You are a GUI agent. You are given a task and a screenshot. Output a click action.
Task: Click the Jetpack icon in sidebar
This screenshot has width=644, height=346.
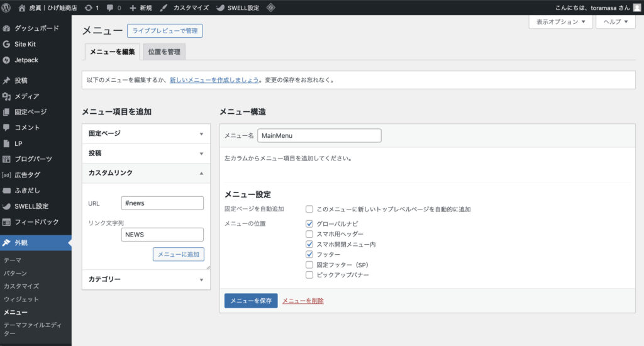pos(7,60)
